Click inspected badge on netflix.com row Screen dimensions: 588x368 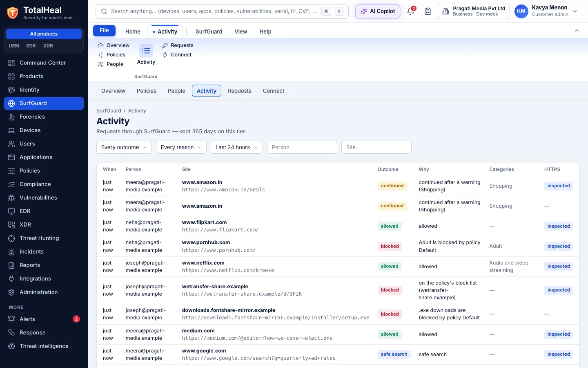559,267
